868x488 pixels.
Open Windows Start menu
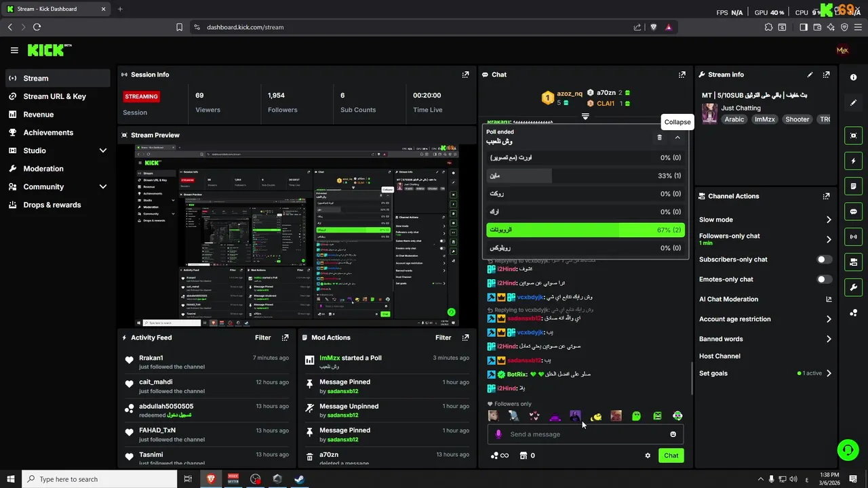pyautogui.click(x=11, y=479)
